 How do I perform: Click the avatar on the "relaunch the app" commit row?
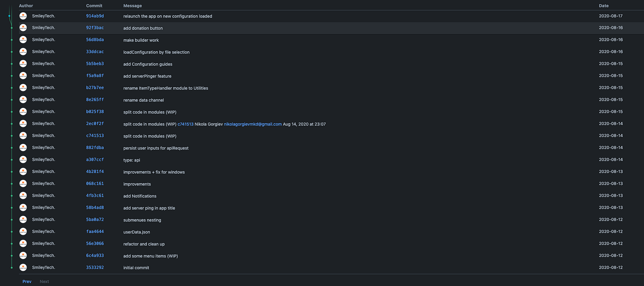point(23,16)
